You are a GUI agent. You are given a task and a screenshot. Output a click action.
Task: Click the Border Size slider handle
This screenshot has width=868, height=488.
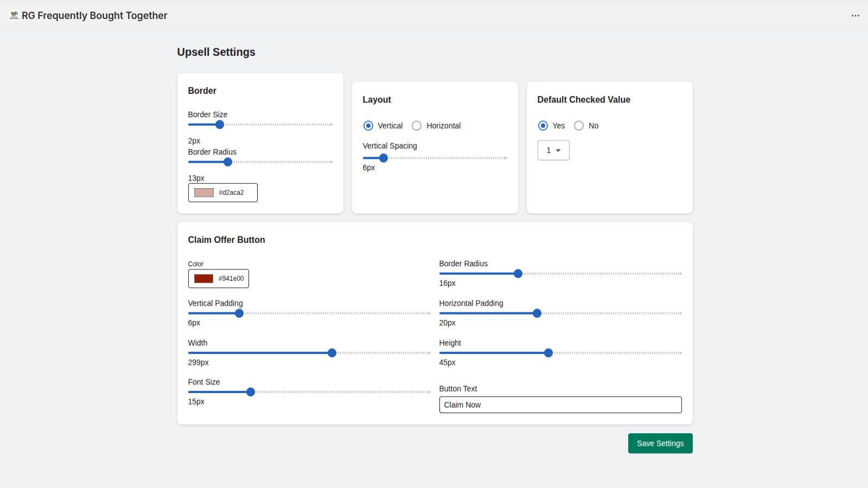219,124
